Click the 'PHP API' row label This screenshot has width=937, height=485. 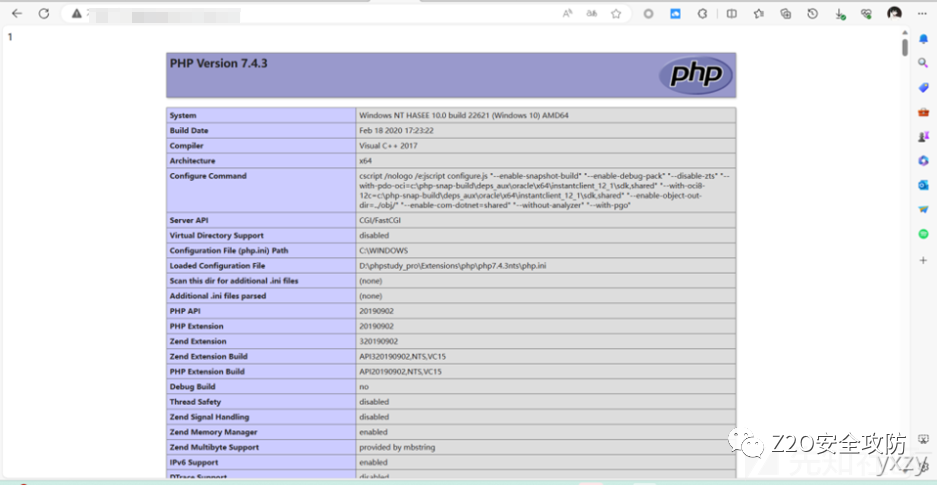[x=186, y=311]
